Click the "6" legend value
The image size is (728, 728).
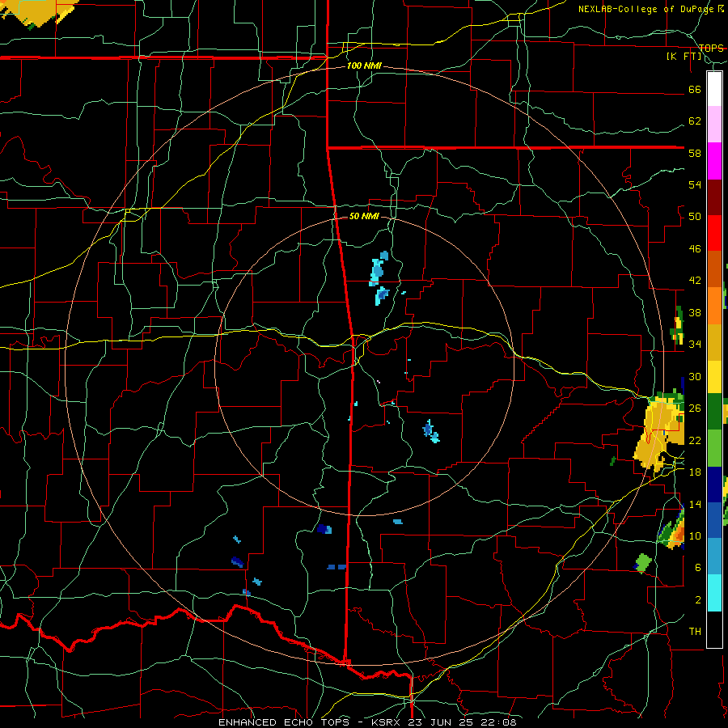click(698, 568)
